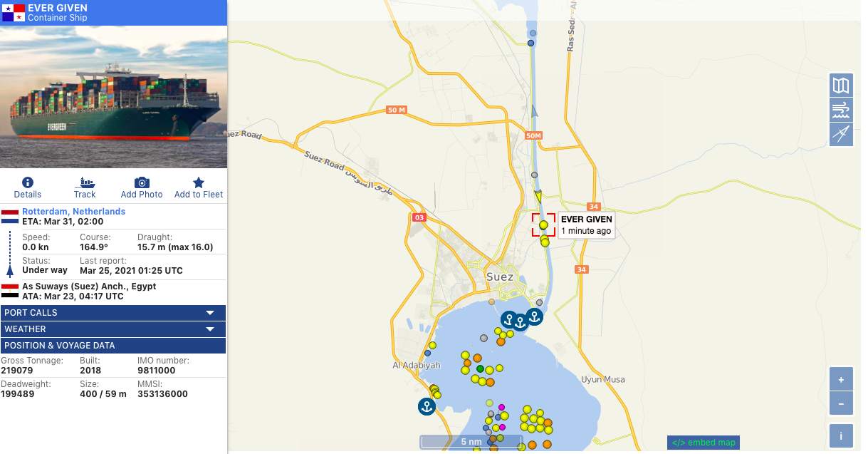The height and width of the screenshot is (454, 868).
Task: Zoom out with the minus button
Action: pyautogui.click(x=841, y=403)
